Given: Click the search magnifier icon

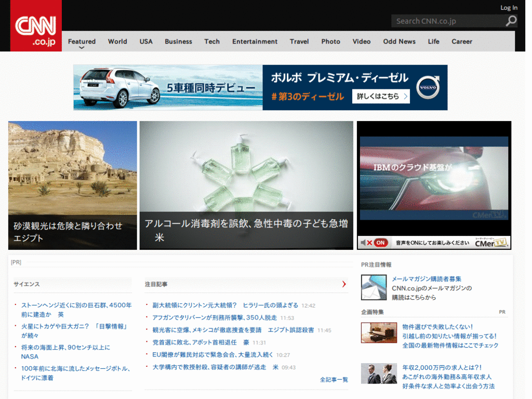Looking at the screenshot, I should tap(511, 21).
